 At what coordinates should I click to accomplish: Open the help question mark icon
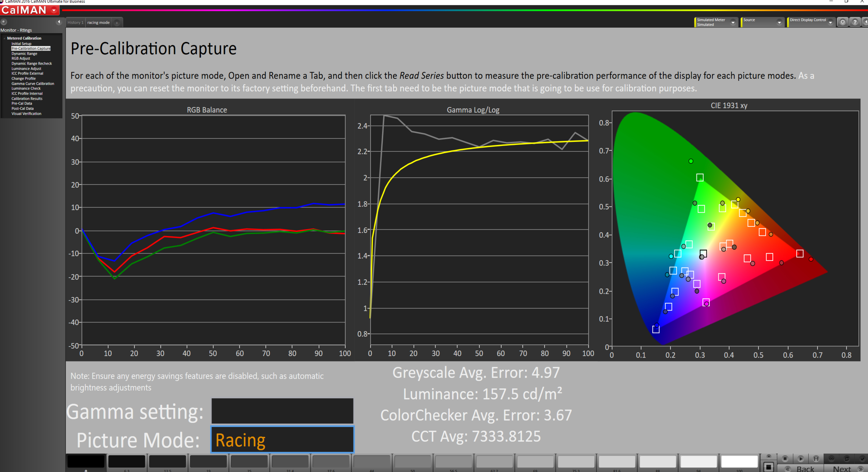point(855,22)
